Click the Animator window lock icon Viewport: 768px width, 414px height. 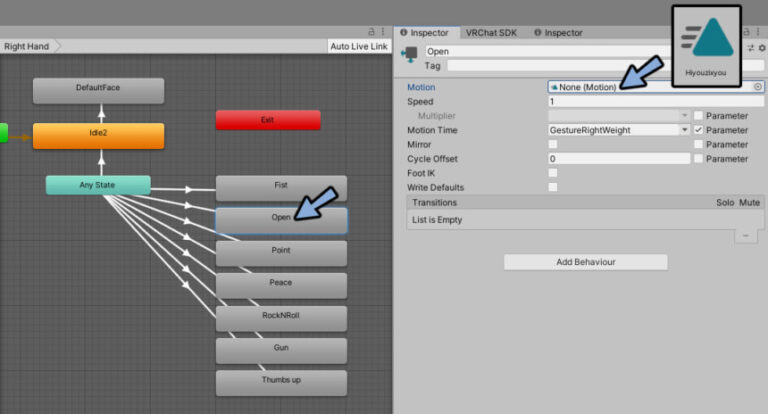pos(372,32)
